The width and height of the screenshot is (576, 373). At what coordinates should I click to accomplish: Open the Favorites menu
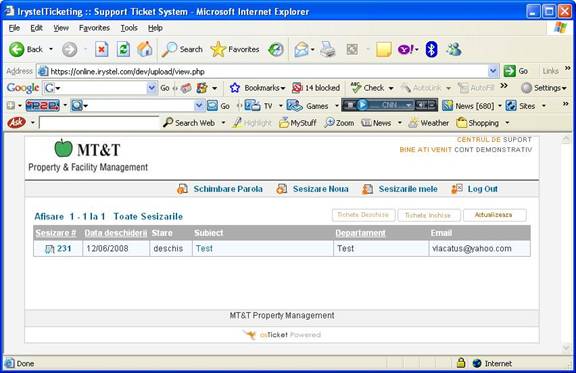click(x=94, y=28)
